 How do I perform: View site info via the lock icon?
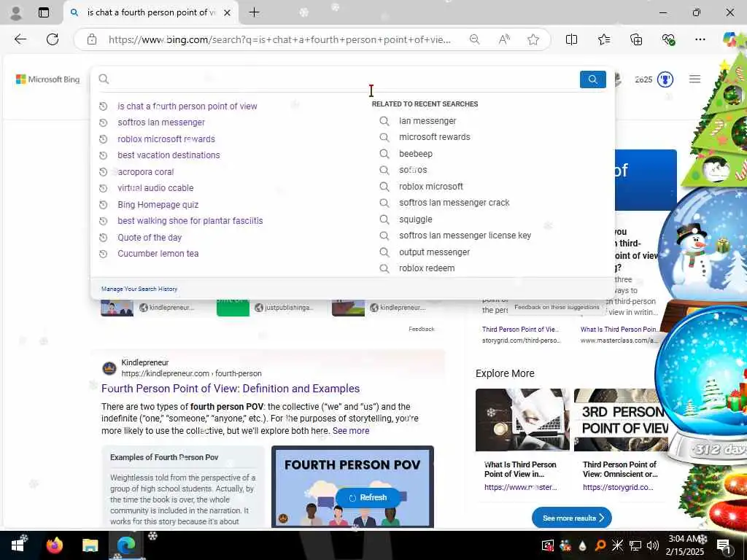92,39
